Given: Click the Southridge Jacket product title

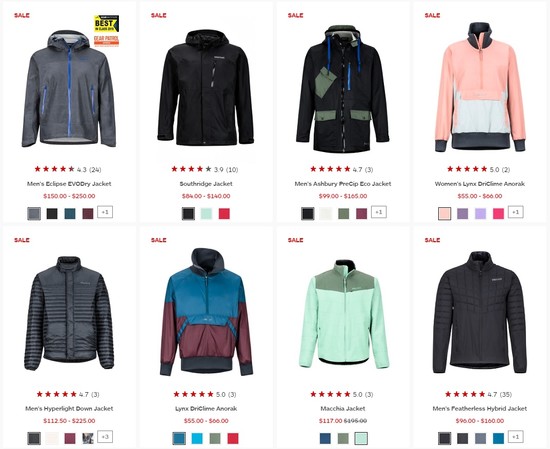Looking at the screenshot, I should 206,183.
